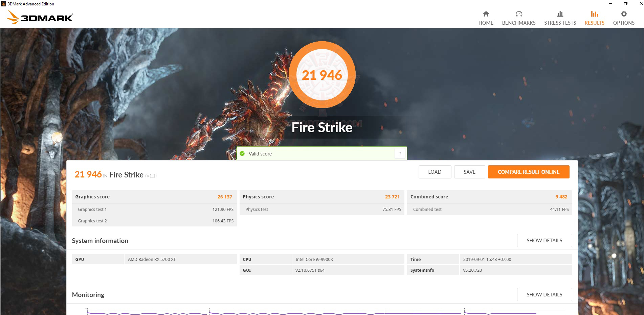
Task: Click the question mark beside Valid score
Action: pyautogui.click(x=400, y=153)
